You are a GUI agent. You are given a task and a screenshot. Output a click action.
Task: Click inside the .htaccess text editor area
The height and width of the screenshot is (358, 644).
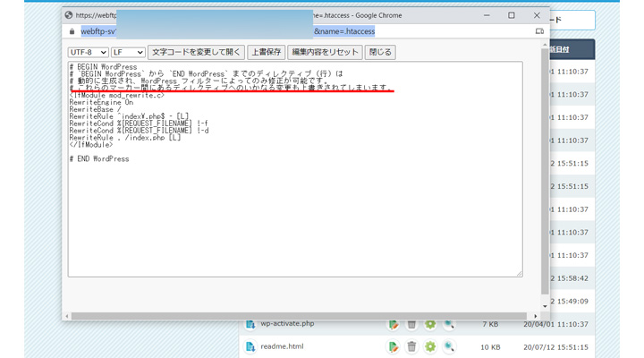[295, 169]
